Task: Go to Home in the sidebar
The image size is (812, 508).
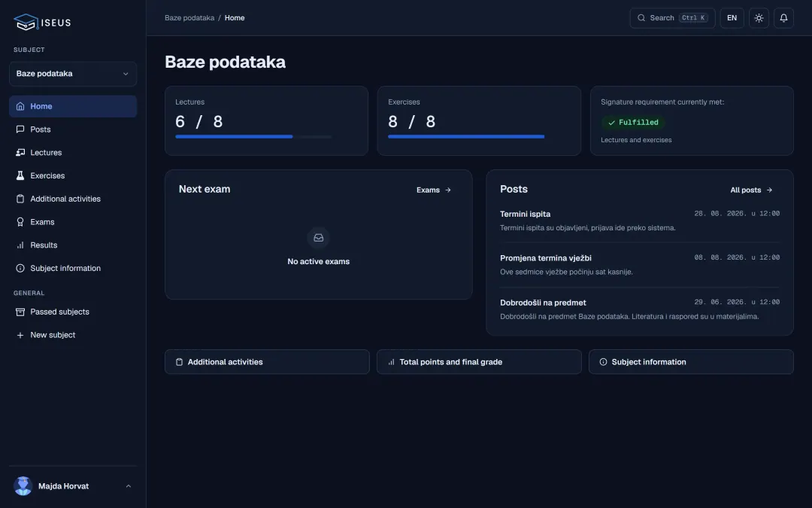Action: coord(73,106)
